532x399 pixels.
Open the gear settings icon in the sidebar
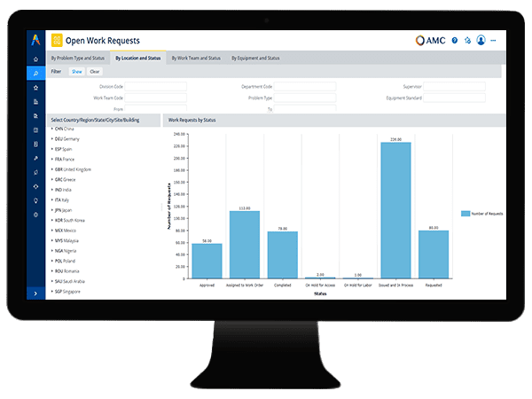[x=35, y=215]
